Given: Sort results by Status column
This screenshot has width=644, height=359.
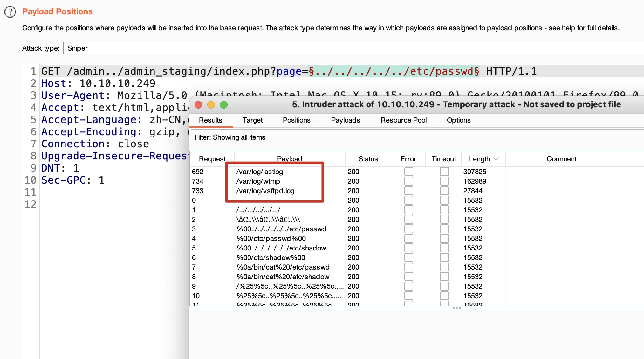Looking at the screenshot, I should [x=368, y=159].
